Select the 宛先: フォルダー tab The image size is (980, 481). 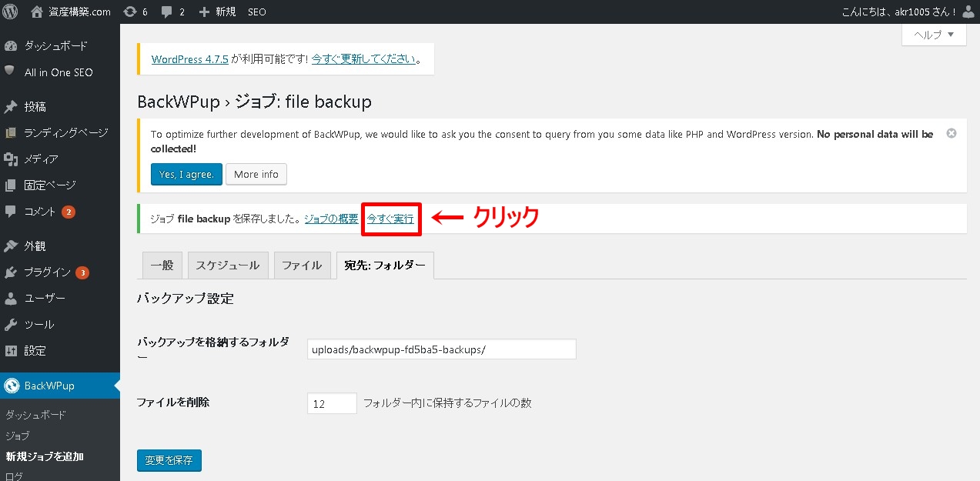[x=385, y=265]
